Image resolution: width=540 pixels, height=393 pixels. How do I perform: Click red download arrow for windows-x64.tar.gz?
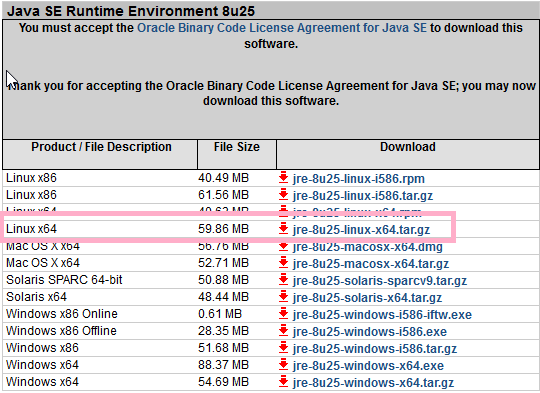click(x=283, y=381)
